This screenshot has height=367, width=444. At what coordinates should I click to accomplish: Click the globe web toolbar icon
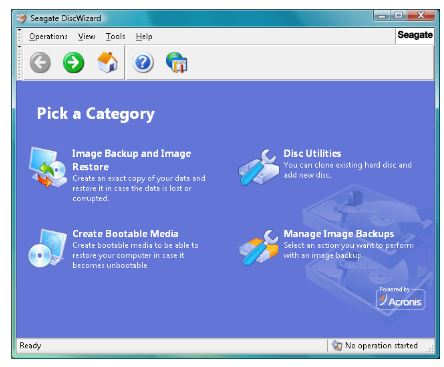(177, 62)
